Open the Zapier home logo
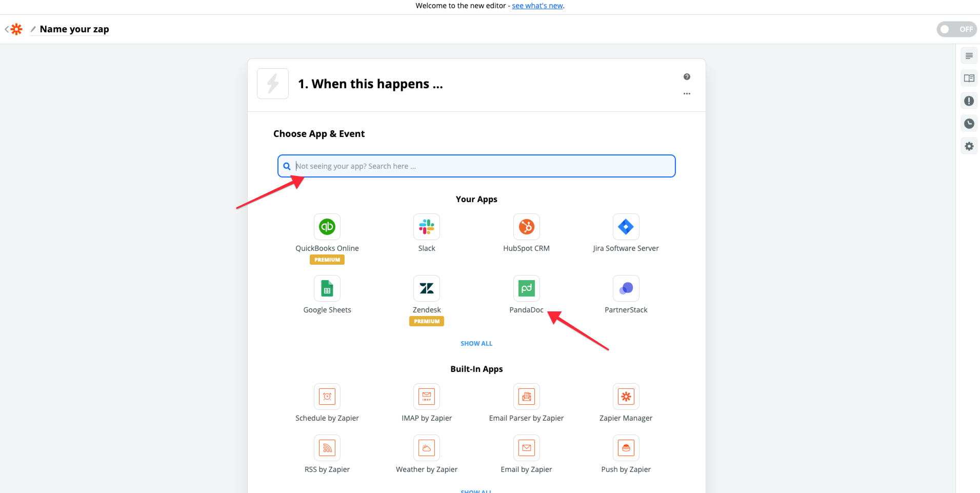Screen dimensions: 980x493 tap(17, 29)
